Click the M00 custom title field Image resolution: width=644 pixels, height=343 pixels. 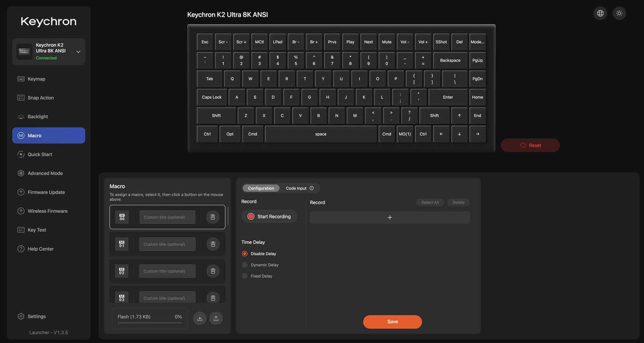(167, 217)
